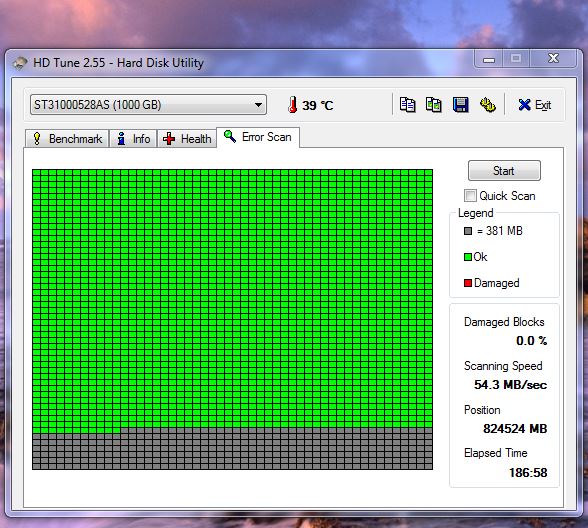Screen dimensions: 588x528
Task: Switch to the Health tab
Action: click(x=187, y=139)
